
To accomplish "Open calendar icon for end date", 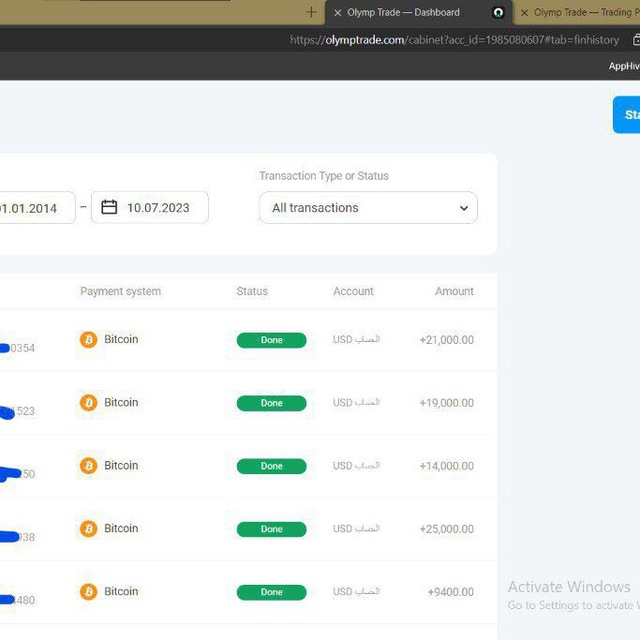I will pyautogui.click(x=109, y=207).
